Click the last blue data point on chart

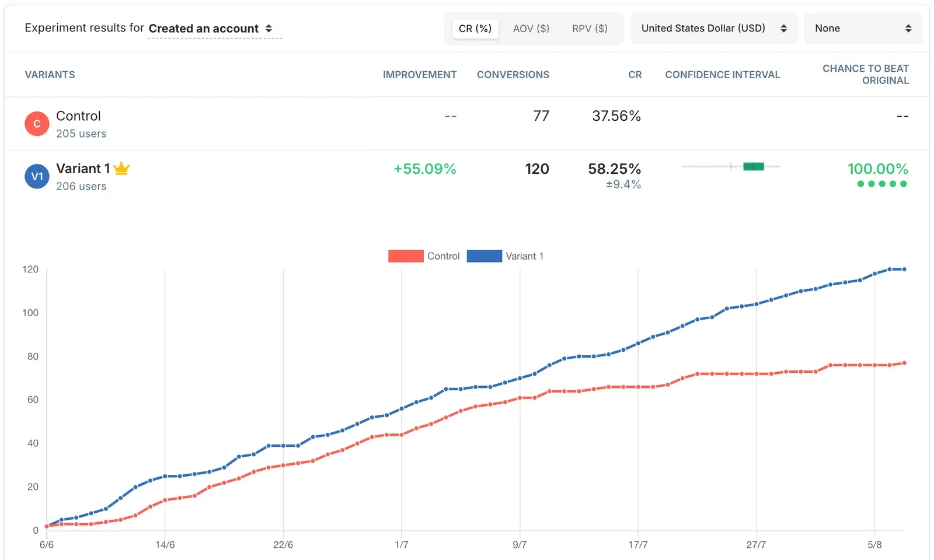904,269
